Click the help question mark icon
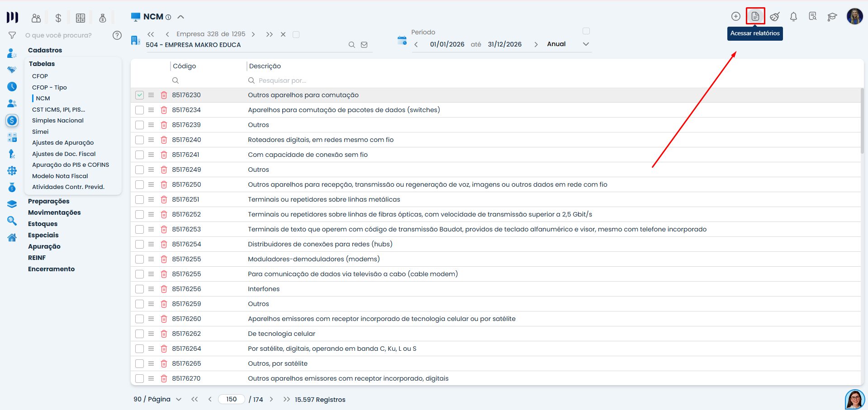Viewport: 868px width, 410px height. tap(117, 35)
